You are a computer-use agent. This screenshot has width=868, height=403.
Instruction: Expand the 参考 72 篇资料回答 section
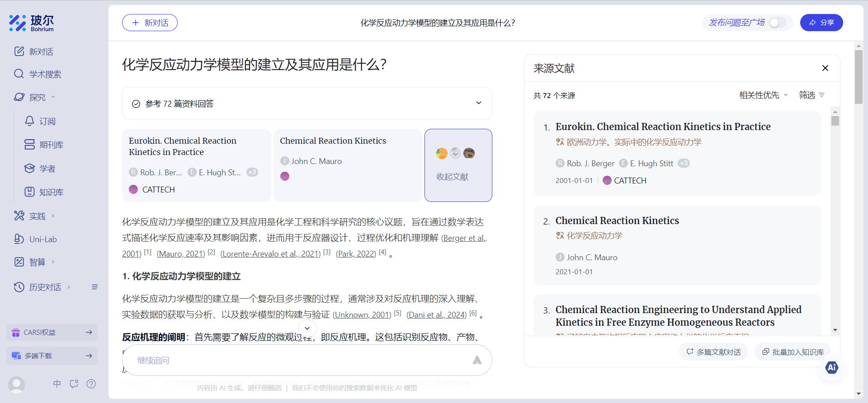pyautogui.click(x=478, y=103)
